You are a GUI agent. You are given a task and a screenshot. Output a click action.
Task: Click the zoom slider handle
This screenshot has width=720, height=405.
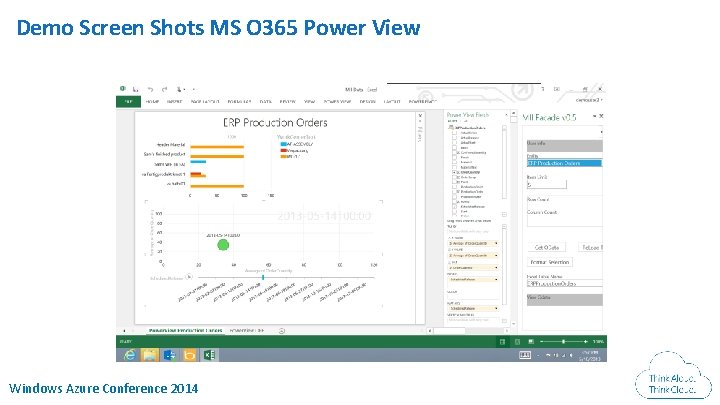point(563,342)
